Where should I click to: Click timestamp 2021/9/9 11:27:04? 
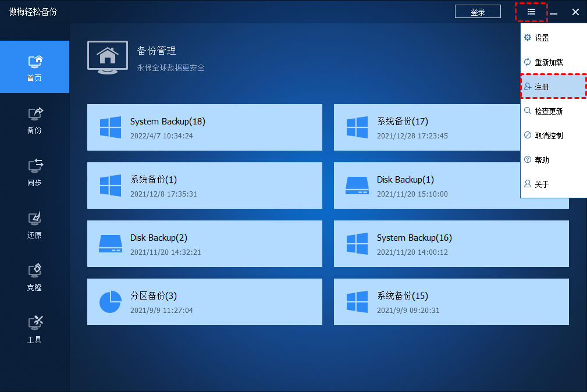162,311
